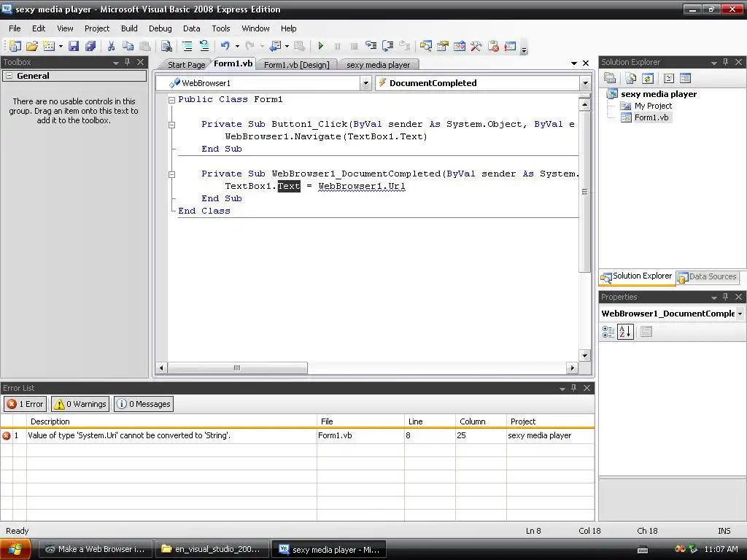This screenshot has height=560, width=747.
Task: Collapse the WebBrowser1_DocumentCompleted sub outline
Action: (171, 174)
